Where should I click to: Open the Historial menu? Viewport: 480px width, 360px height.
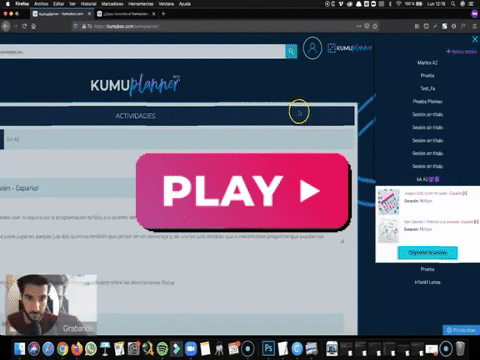[x=88, y=4]
